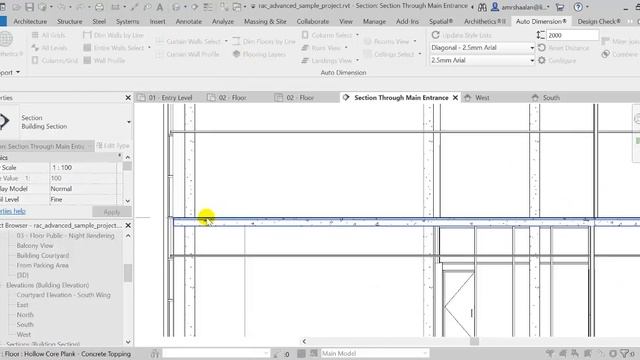Select From Parking Area view in browser
This screenshot has height=360, width=640.
[x=42, y=265]
